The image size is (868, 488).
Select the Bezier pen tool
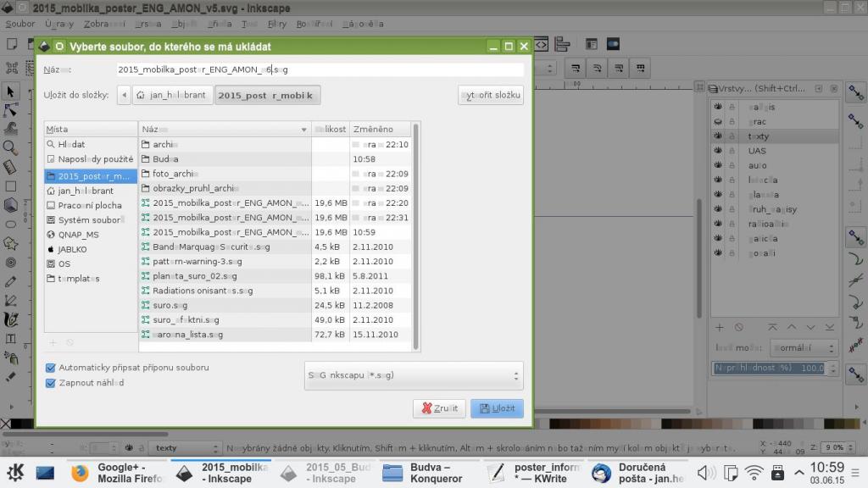10,301
